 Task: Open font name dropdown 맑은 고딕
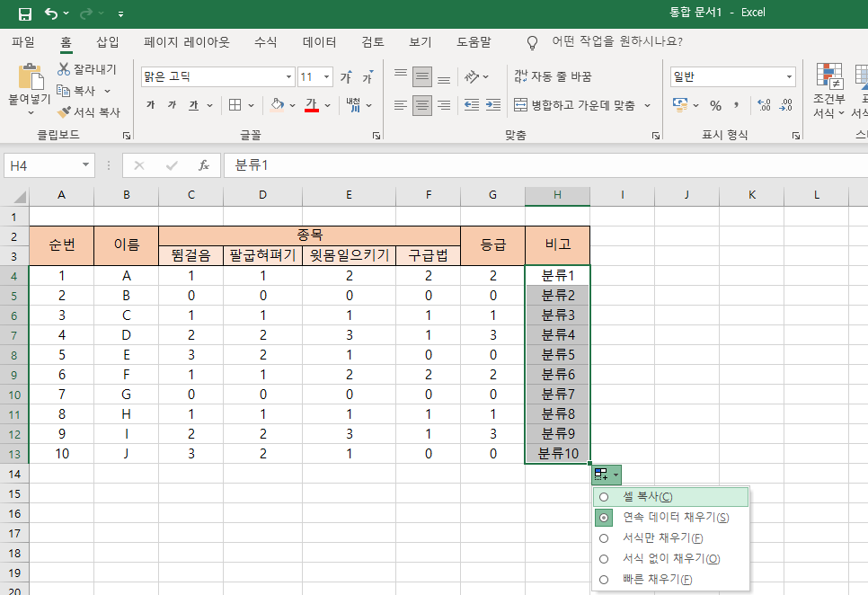point(288,77)
